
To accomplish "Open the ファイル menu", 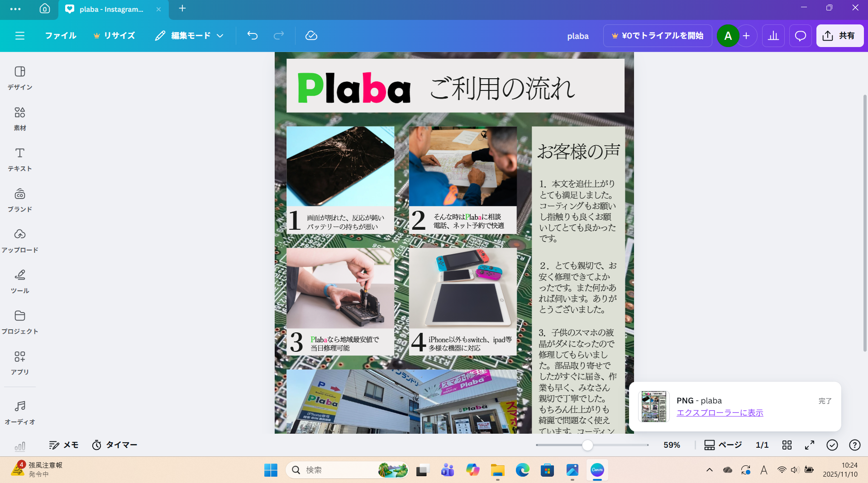I will click(61, 36).
